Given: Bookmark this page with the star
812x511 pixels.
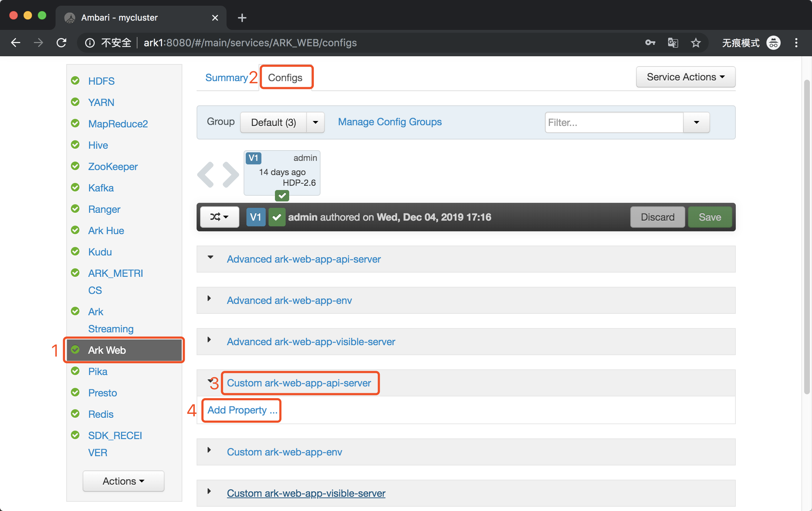Looking at the screenshot, I should (x=696, y=43).
